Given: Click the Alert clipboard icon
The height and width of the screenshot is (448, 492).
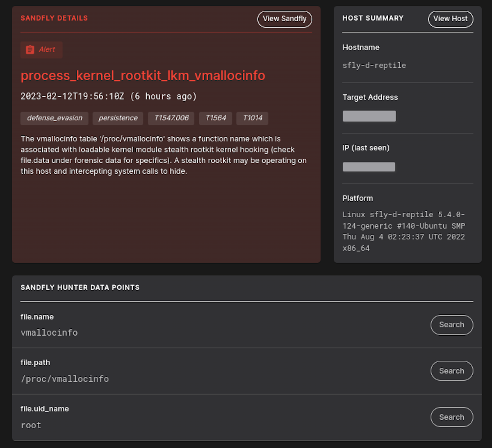Looking at the screenshot, I should click(x=30, y=50).
